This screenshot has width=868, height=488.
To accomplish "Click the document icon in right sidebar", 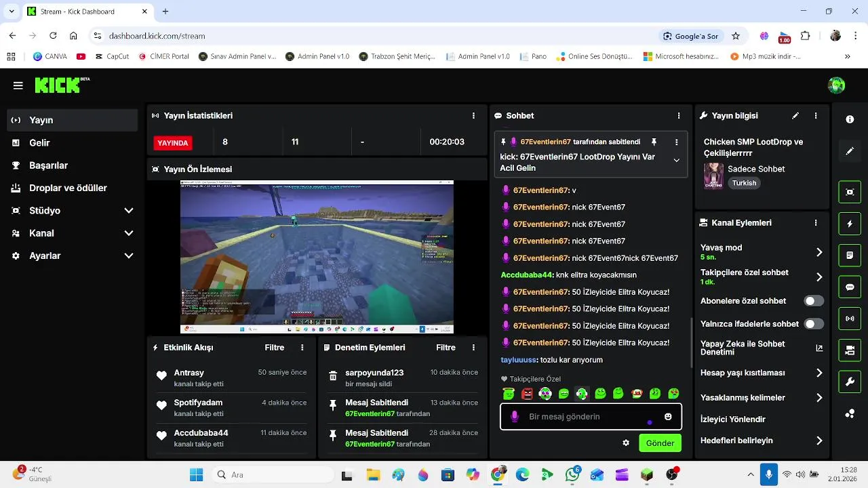I will pyautogui.click(x=850, y=256).
